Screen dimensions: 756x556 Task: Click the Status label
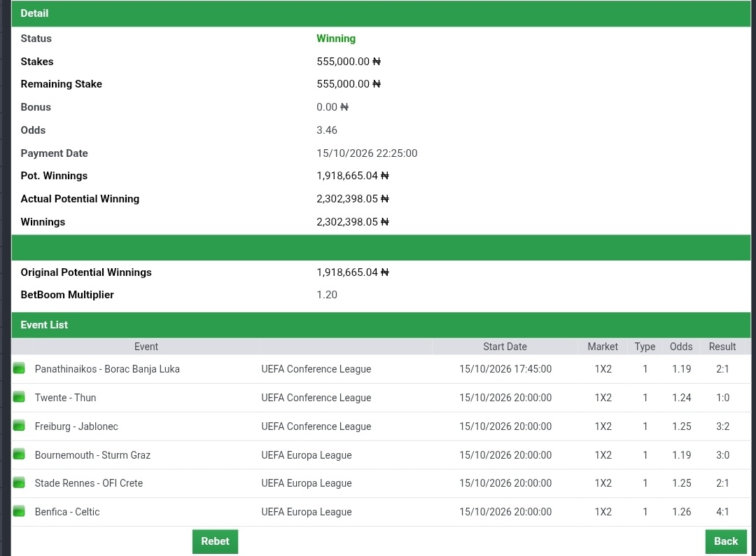tap(36, 39)
